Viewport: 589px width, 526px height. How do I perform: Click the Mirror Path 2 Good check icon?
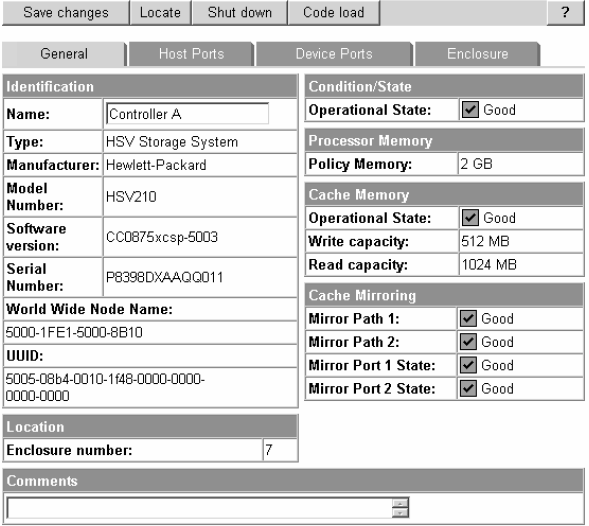point(468,342)
